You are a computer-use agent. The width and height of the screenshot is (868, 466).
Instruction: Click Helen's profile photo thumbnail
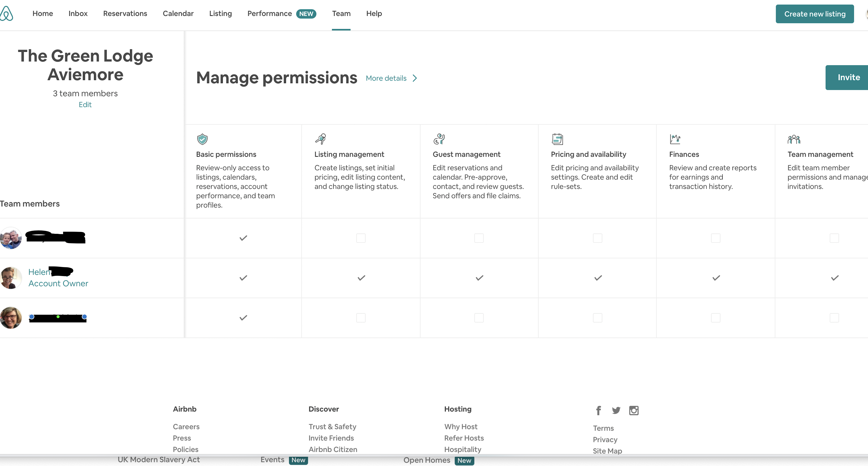tap(11, 278)
